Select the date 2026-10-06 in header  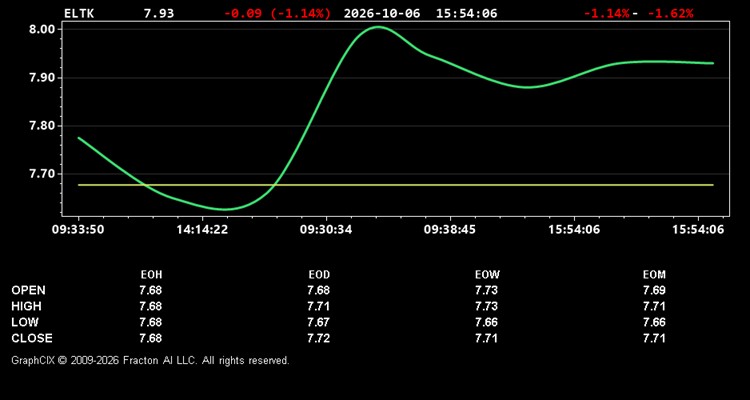382,13
